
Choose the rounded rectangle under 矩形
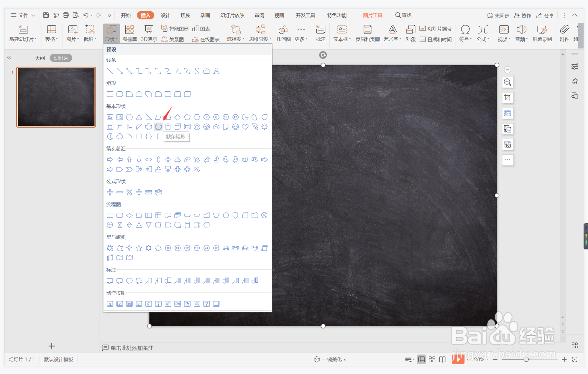[120, 94]
